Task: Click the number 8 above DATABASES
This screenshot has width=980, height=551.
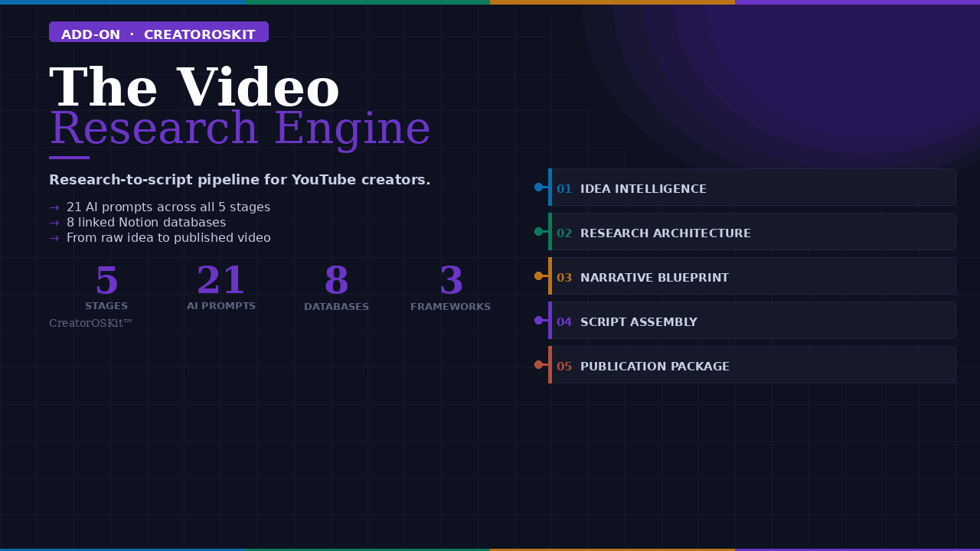Action: [x=336, y=281]
